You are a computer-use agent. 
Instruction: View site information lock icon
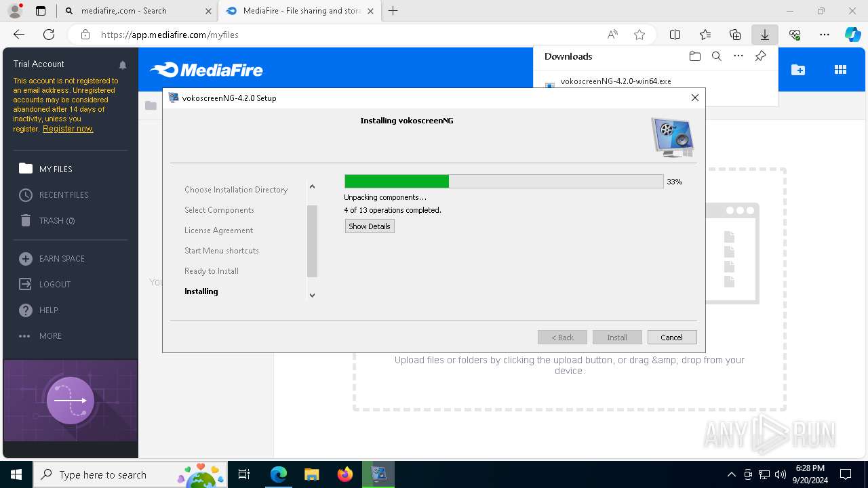pos(85,35)
